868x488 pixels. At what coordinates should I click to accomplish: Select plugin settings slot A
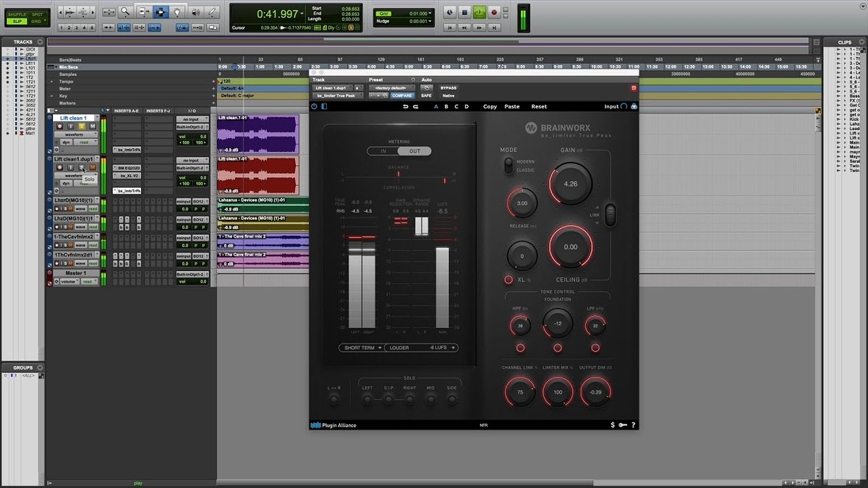[x=436, y=106]
